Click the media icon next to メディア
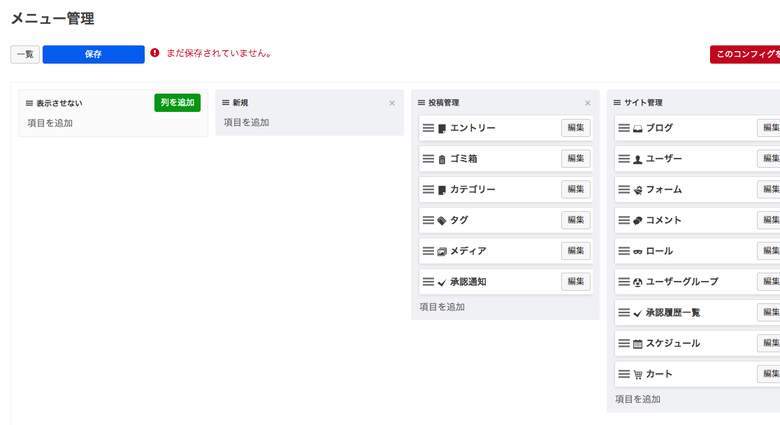 pos(442,252)
